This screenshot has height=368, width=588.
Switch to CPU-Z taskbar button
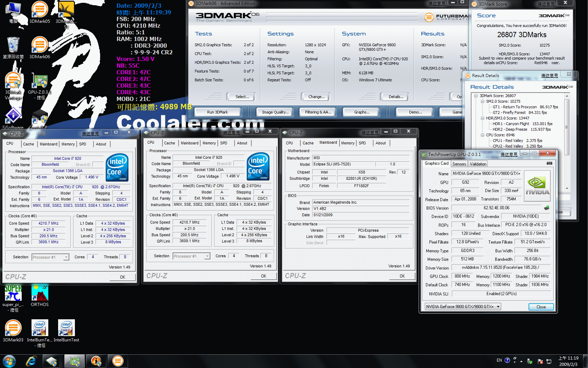click(x=52, y=361)
